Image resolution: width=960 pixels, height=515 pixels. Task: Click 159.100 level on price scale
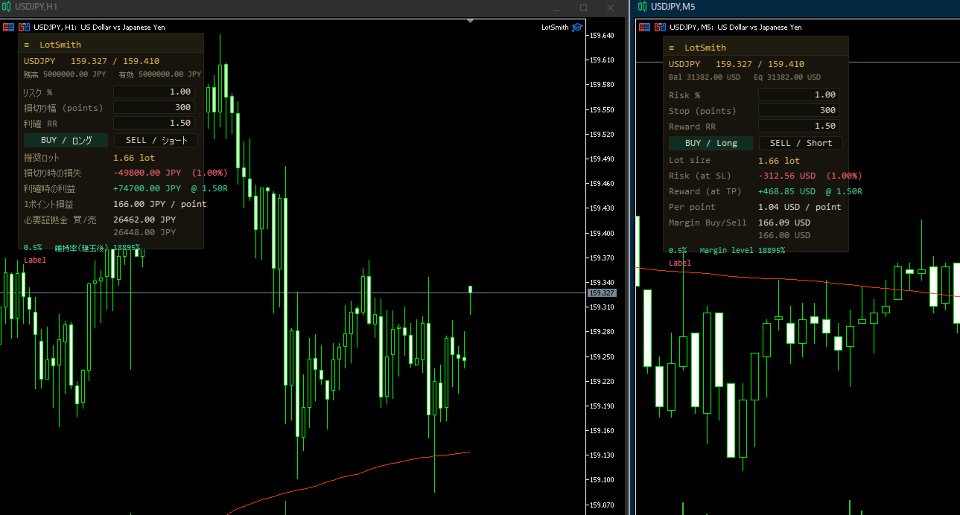(601, 480)
